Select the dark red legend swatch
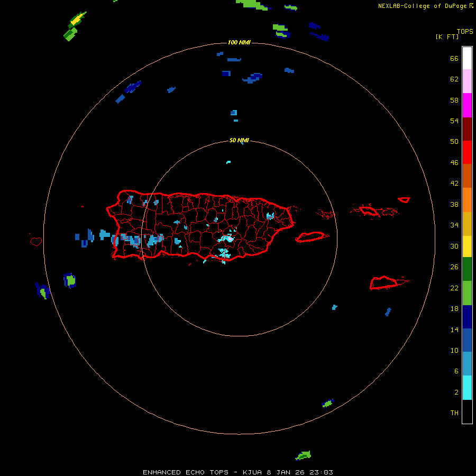This screenshot has height=476, width=476. pos(467,129)
